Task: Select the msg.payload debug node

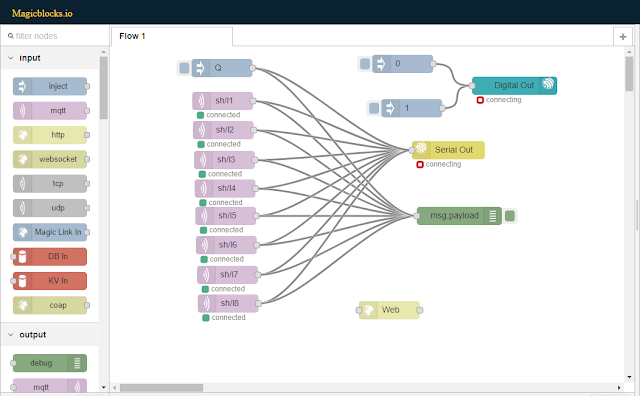Action: 459,216
